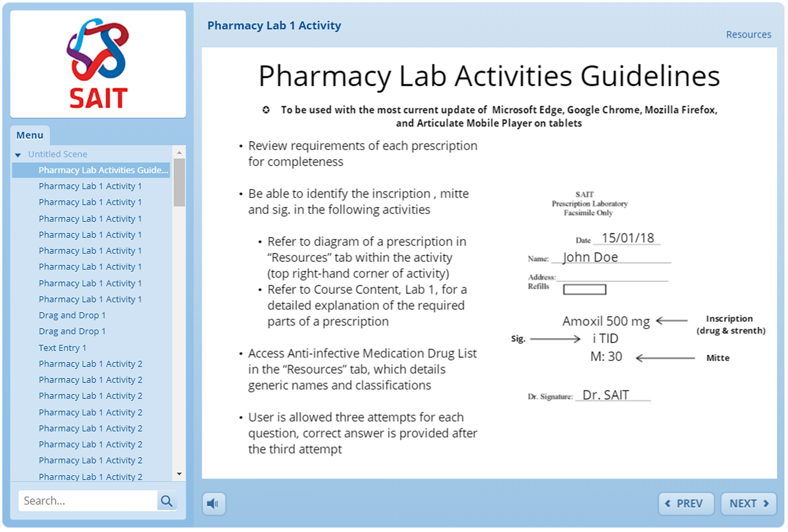Open Pharmacy Lab 1 Activity 2 directly below Text Entry 1

click(x=90, y=364)
